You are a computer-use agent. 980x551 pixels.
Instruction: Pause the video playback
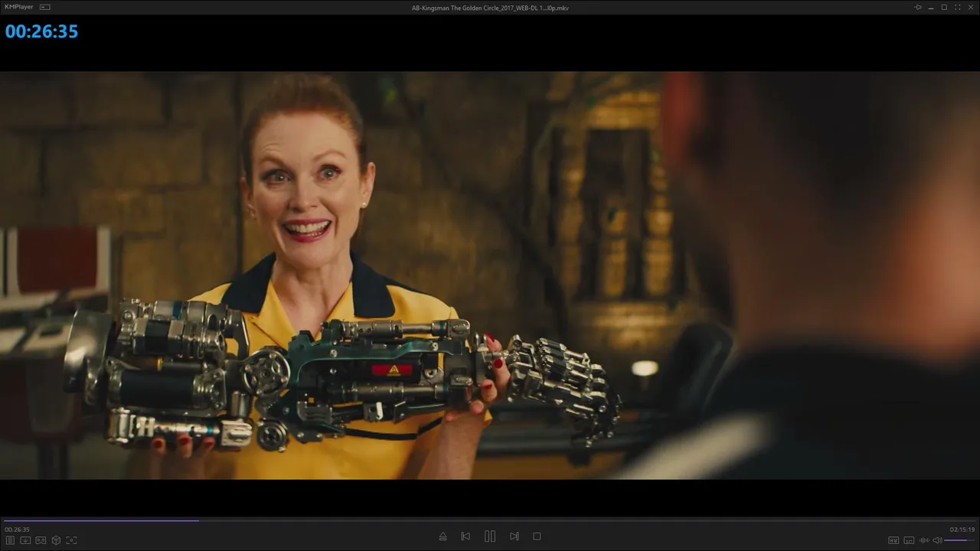[x=490, y=536]
